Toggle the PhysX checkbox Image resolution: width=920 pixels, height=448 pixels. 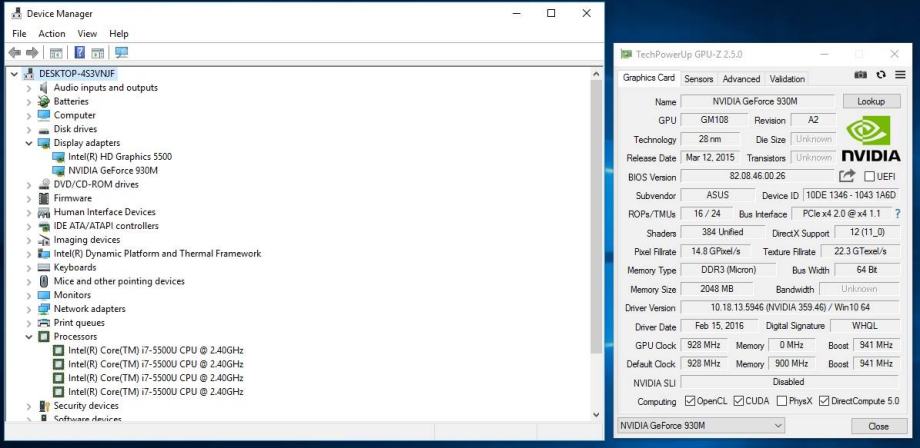pos(782,401)
